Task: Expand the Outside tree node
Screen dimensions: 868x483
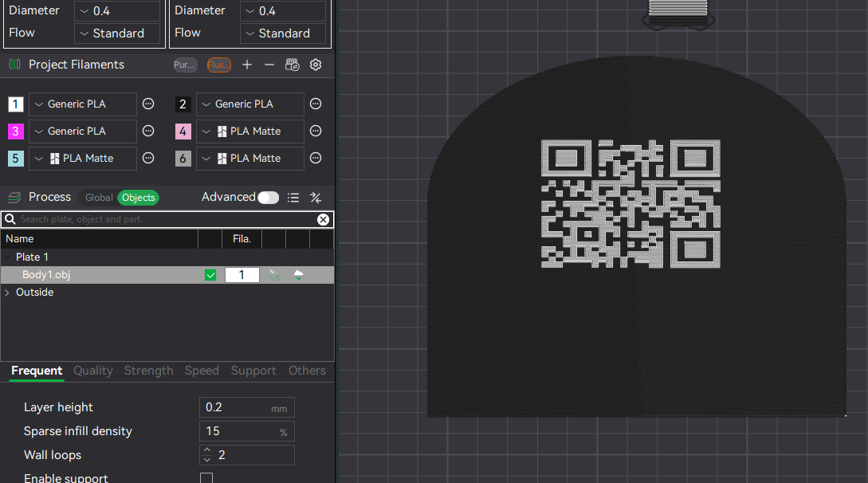Action: (7, 293)
